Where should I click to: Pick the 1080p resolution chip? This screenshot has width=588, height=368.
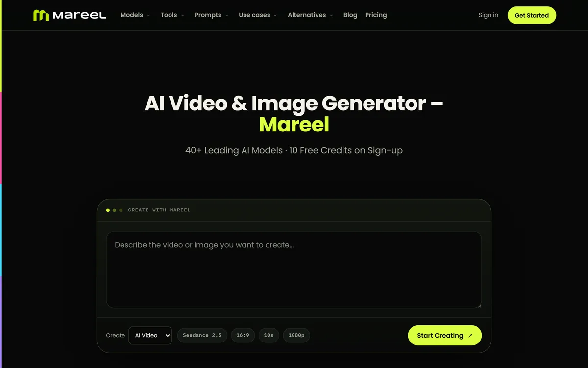[x=296, y=336]
